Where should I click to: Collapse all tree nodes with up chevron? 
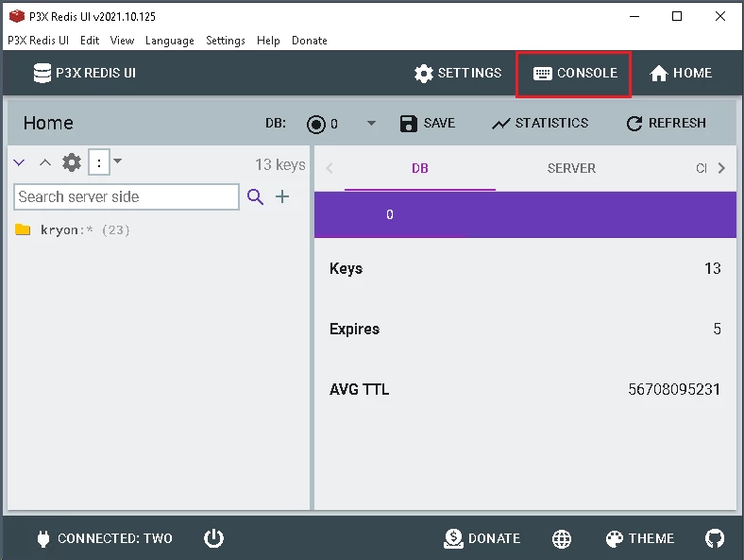pos(45,162)
